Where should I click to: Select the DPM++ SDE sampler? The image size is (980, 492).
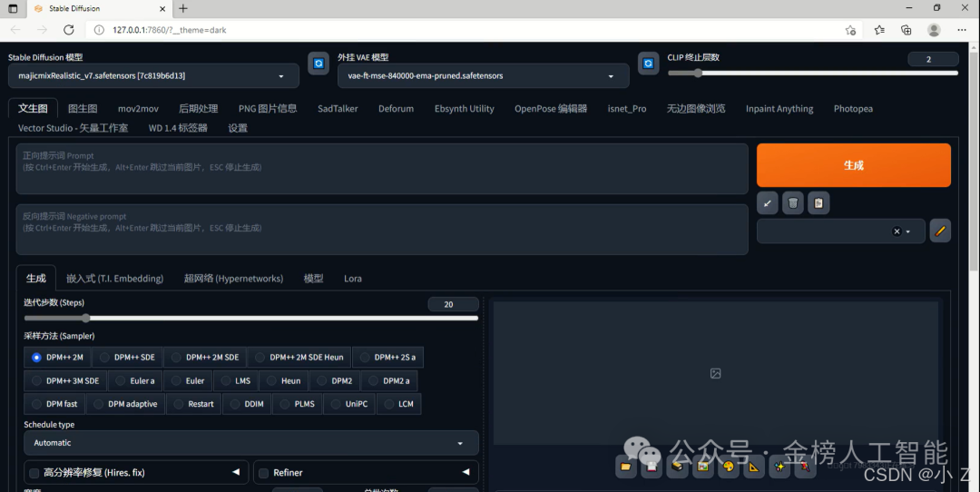(128, 357)
